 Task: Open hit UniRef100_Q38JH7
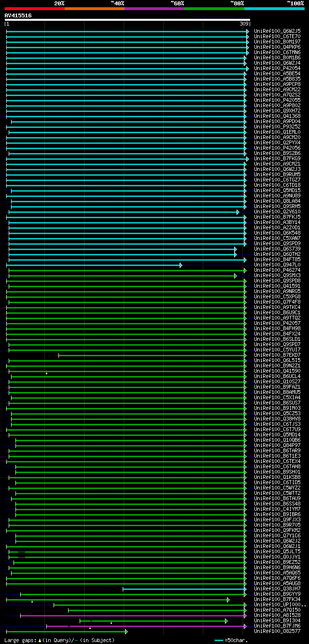click(277, 588)
